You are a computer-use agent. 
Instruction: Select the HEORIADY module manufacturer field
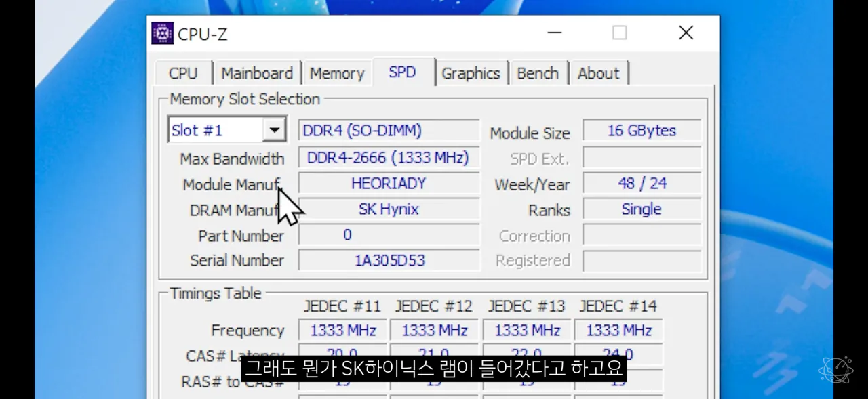click(x=389, y=184)
